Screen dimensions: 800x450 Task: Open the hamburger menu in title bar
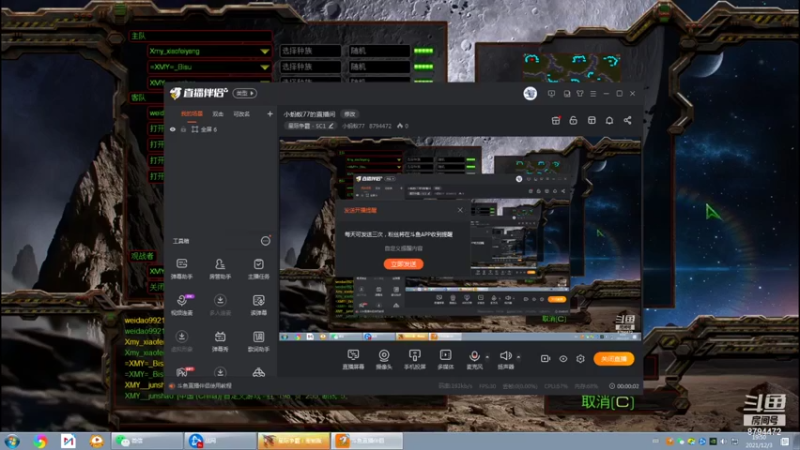pos(593,94)
